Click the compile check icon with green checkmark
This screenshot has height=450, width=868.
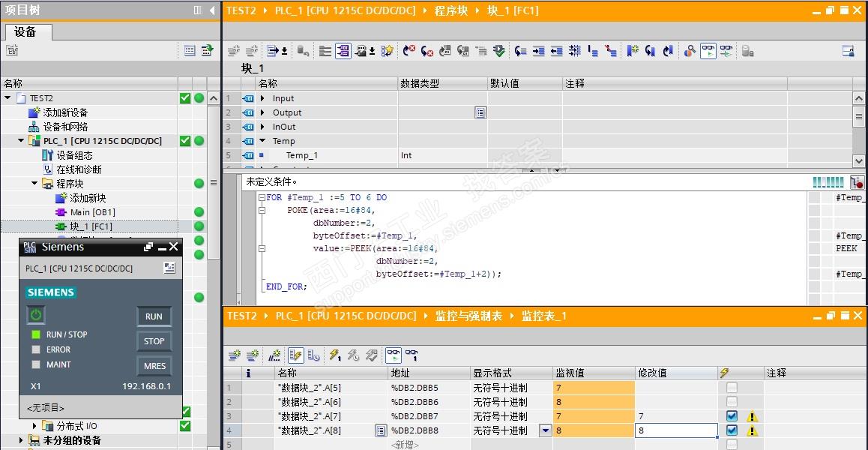tap(498, 51)
